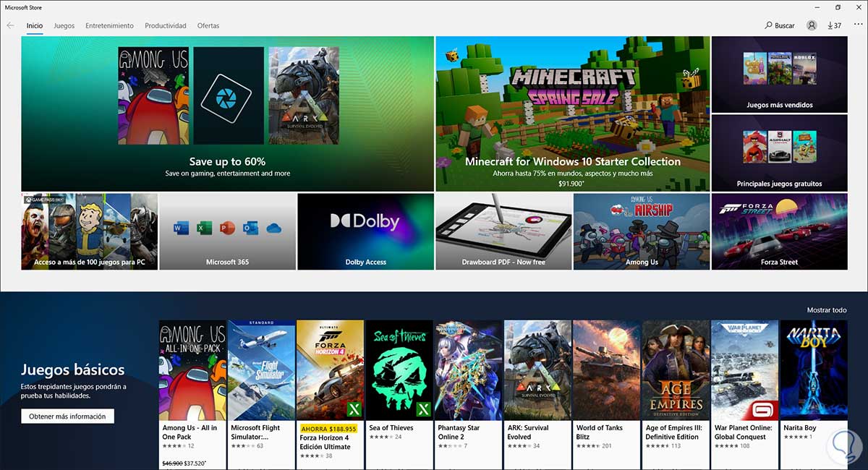This screenshot has width=868, height=470.
Task: Open the Productividad section
Action: click(165, 25)
